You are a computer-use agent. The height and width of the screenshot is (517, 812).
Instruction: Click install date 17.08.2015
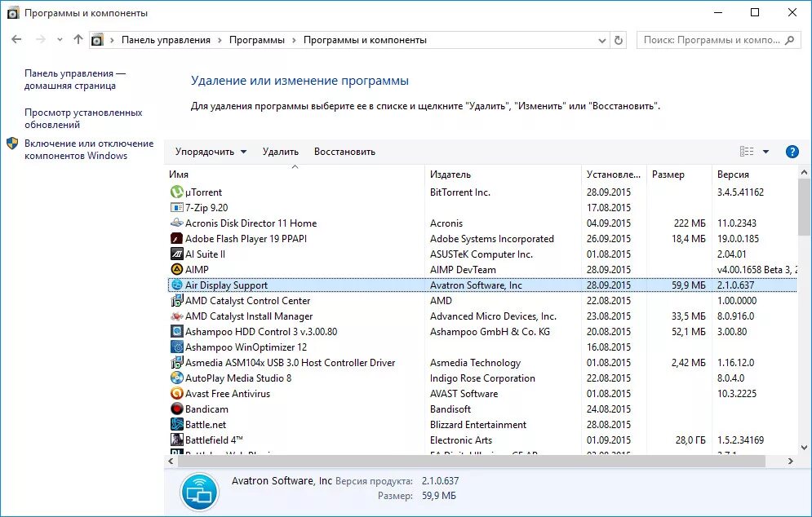click(x=609, y=207)
